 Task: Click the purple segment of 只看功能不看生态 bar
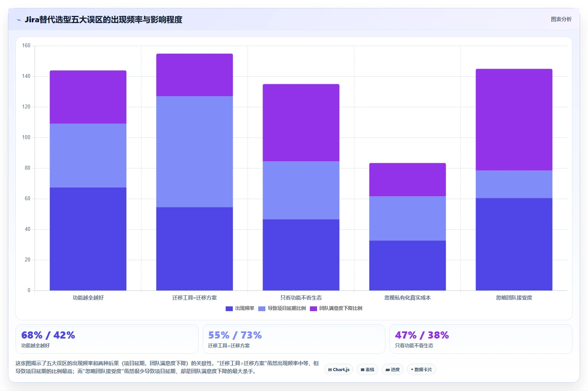[301, 123]
